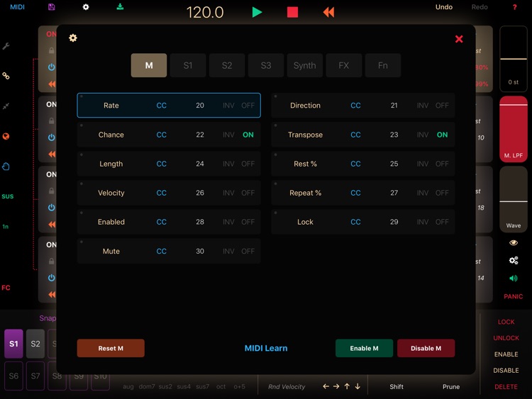
Task: Toggle Transpose mapping ON switch
Action: (442, 135)
